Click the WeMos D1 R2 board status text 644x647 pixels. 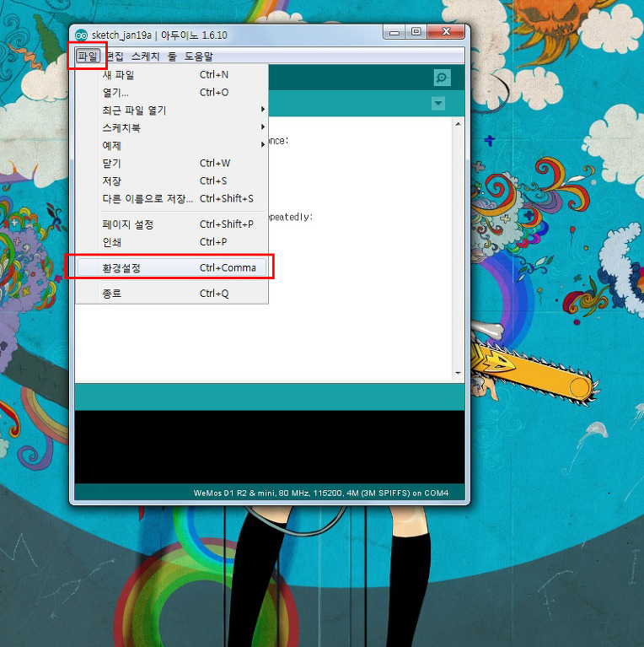click(x=321, y=493)
